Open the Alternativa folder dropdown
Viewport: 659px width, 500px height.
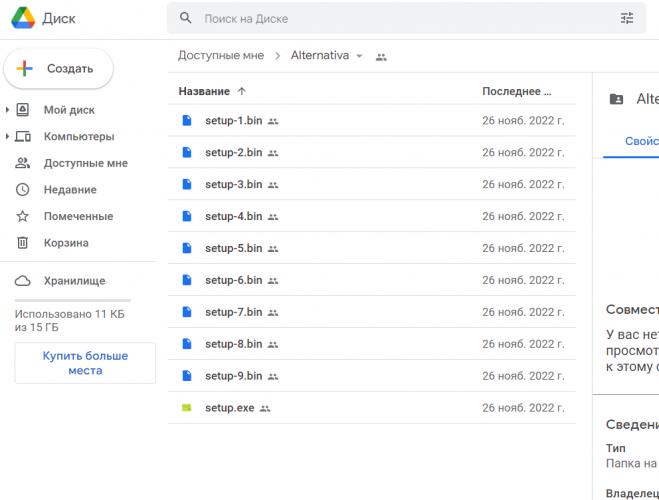359,56
